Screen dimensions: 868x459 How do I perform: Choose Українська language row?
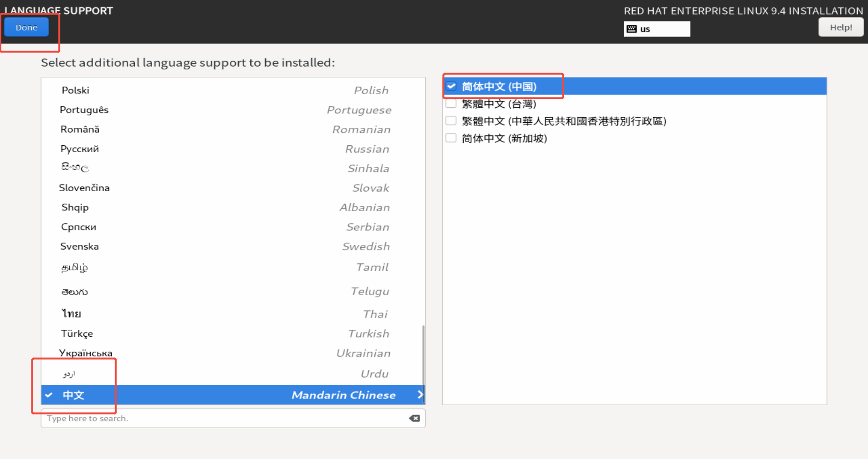click(x=233, y=353)
